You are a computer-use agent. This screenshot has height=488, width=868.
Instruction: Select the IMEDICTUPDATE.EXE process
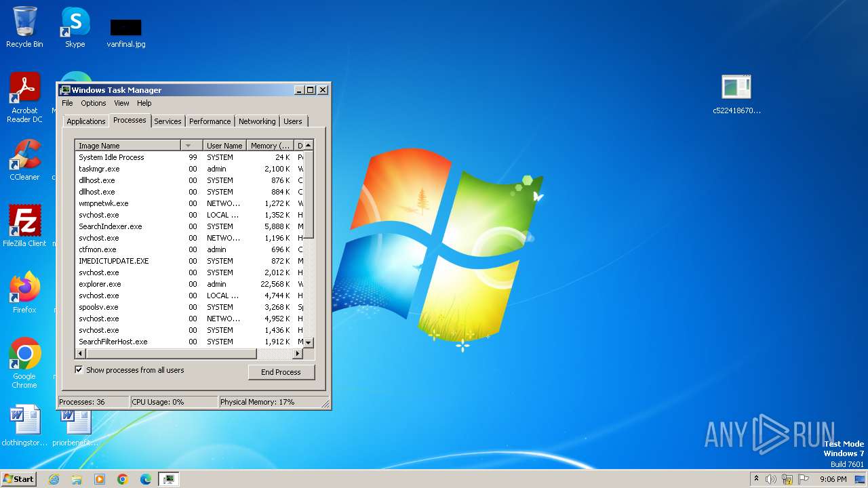pyautogui.click(x=189, y=261)
